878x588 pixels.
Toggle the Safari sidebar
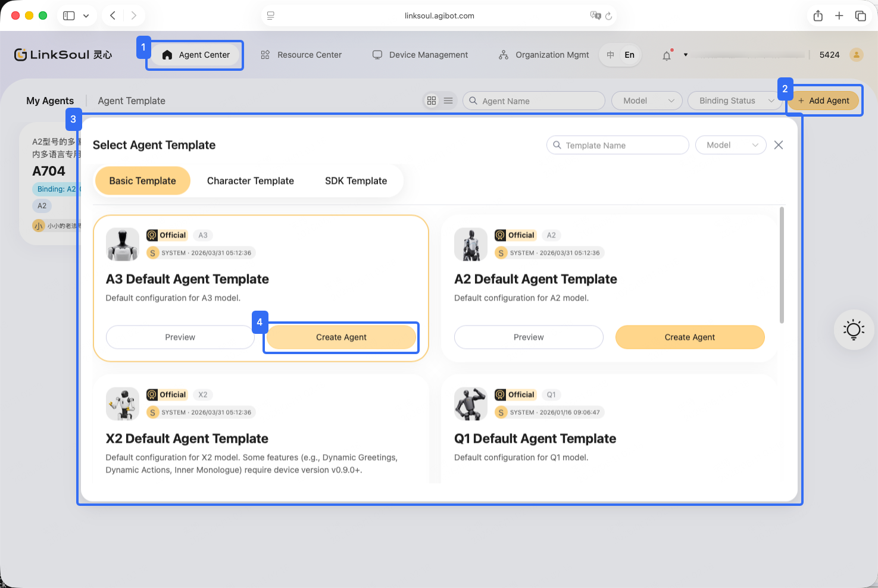pyautogui.click(x=69, y=15)
